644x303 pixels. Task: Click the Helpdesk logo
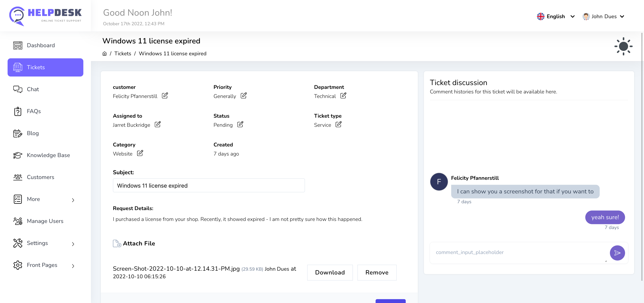[45, 16]
